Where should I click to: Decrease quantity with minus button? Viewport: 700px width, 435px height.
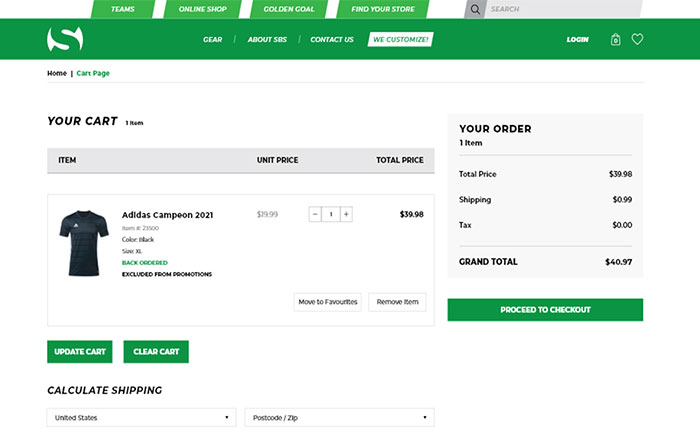click(x=315, y=214)
